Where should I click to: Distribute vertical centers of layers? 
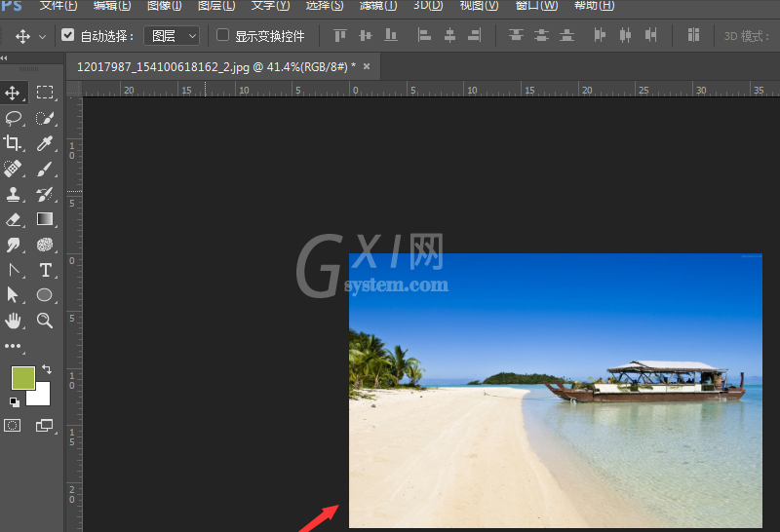[x=541, y=35]
